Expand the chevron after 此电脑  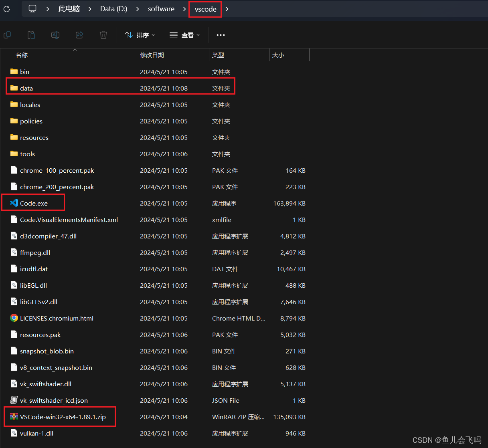[90, 9]
